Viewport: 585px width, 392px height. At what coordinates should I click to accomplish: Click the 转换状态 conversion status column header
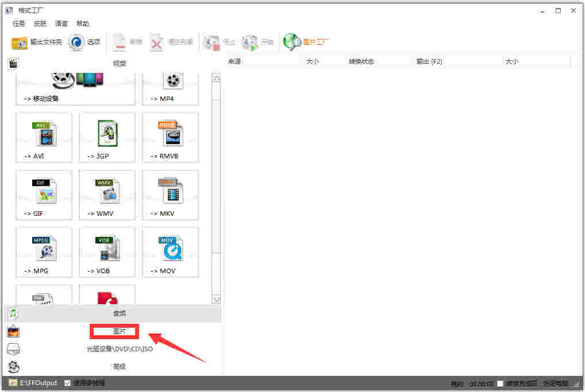378,61
